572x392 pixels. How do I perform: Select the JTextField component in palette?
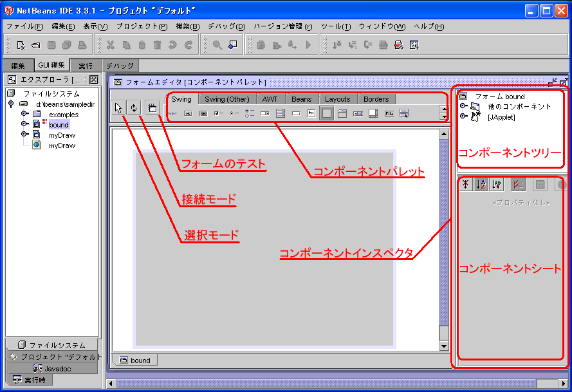point(296,113)
